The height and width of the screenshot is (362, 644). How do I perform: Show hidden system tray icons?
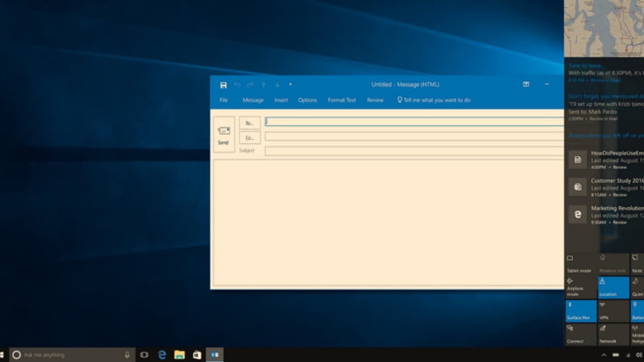(x=604, y=355)
